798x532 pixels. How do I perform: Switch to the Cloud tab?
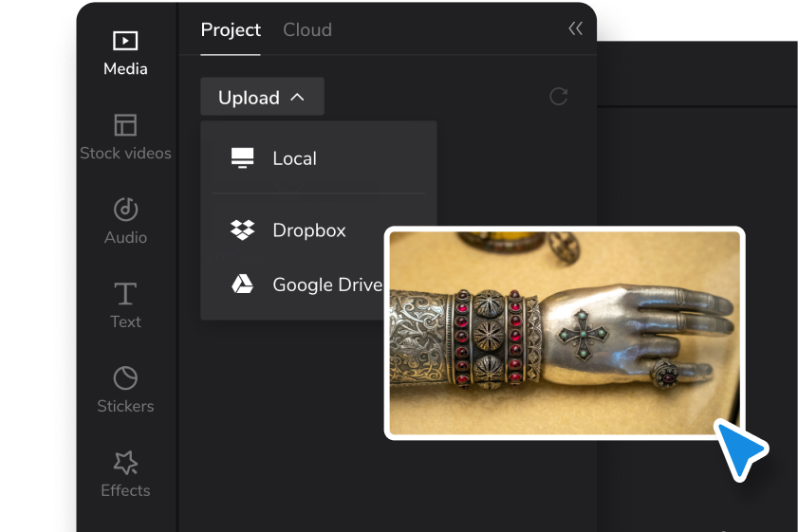[307, 30]
